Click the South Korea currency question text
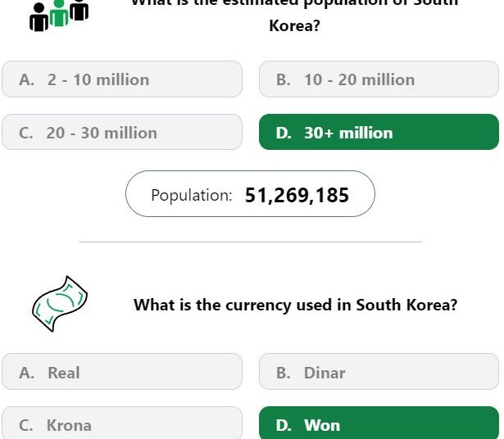 295,305
